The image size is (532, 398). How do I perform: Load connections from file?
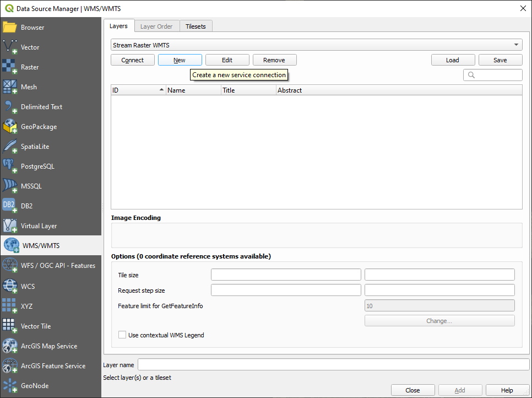(x=453, y=60)
